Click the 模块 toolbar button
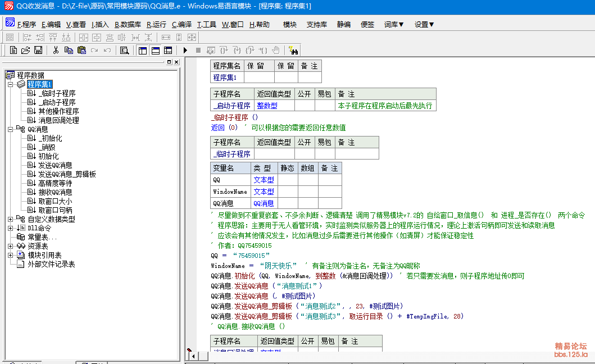 (290, 24)
